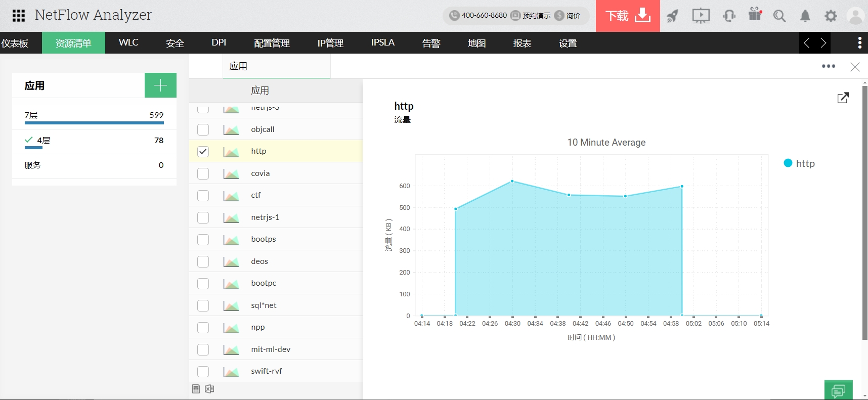
Task: Tick the bootps application checkbox
Action: point(203,239)
